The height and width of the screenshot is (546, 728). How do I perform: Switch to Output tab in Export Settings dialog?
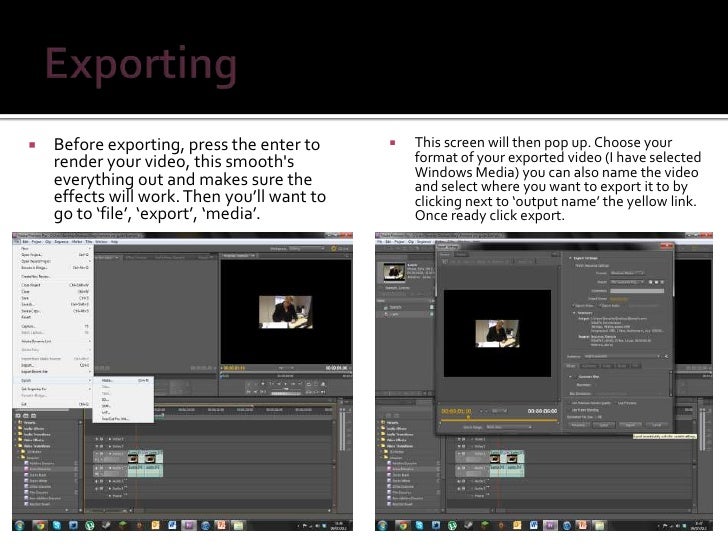click(462, 254)
